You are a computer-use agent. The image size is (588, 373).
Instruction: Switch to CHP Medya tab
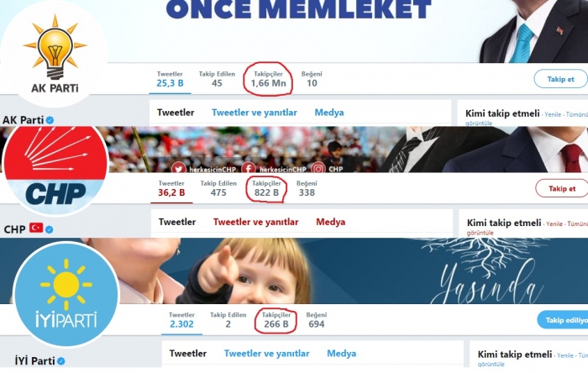[x=330, y=222]
